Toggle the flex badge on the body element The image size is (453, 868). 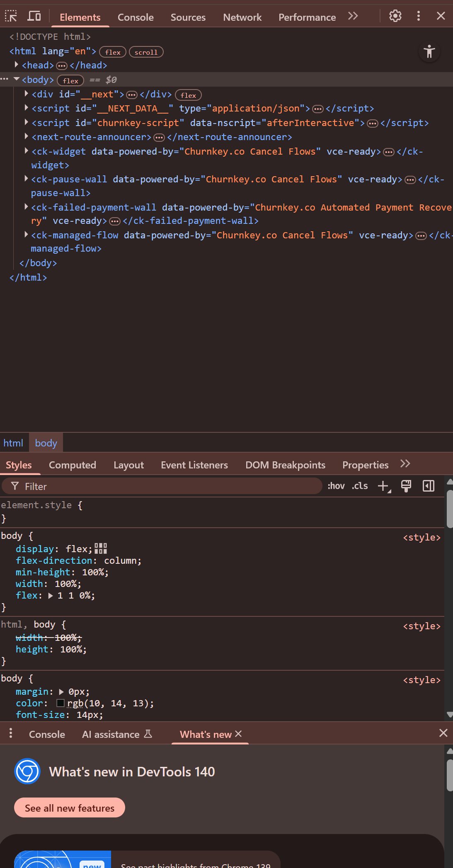70,80
